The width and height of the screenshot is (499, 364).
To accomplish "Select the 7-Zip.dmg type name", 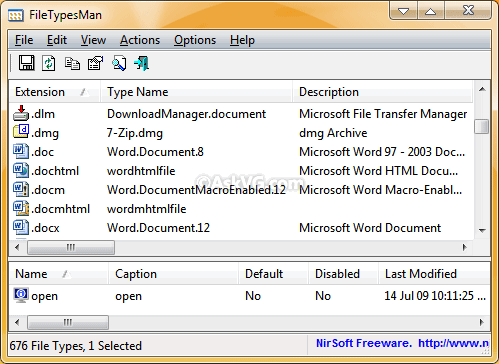I will [135, 133].
